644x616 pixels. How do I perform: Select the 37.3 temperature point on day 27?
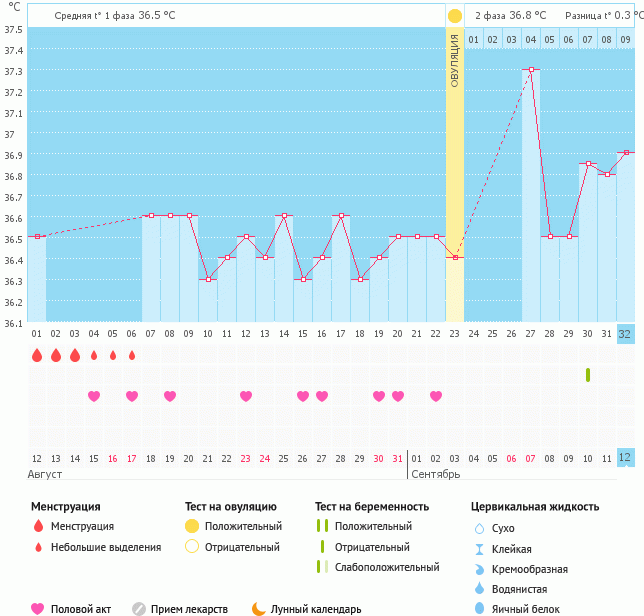click(531, 70)
